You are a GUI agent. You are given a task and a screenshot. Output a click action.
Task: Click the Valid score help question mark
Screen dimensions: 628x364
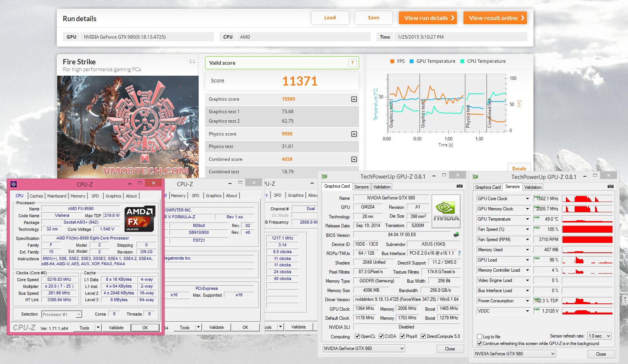point(352,63)
